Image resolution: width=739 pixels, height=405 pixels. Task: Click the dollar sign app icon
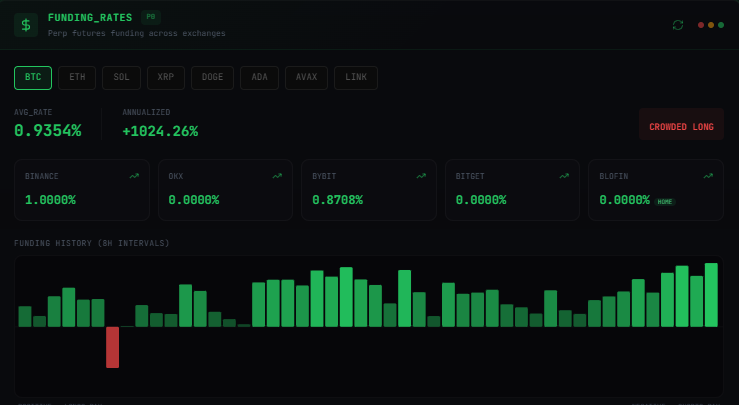click(26, 25)
